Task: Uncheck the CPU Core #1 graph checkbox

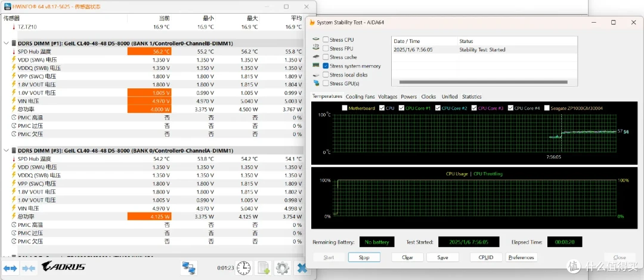Action: point(401,108)
